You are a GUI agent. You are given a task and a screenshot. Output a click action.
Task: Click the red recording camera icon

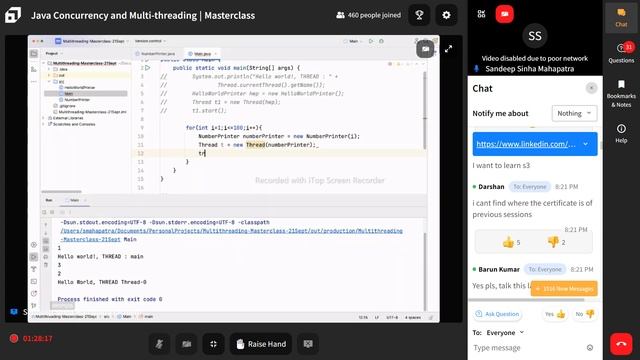[x=504, y=14]
